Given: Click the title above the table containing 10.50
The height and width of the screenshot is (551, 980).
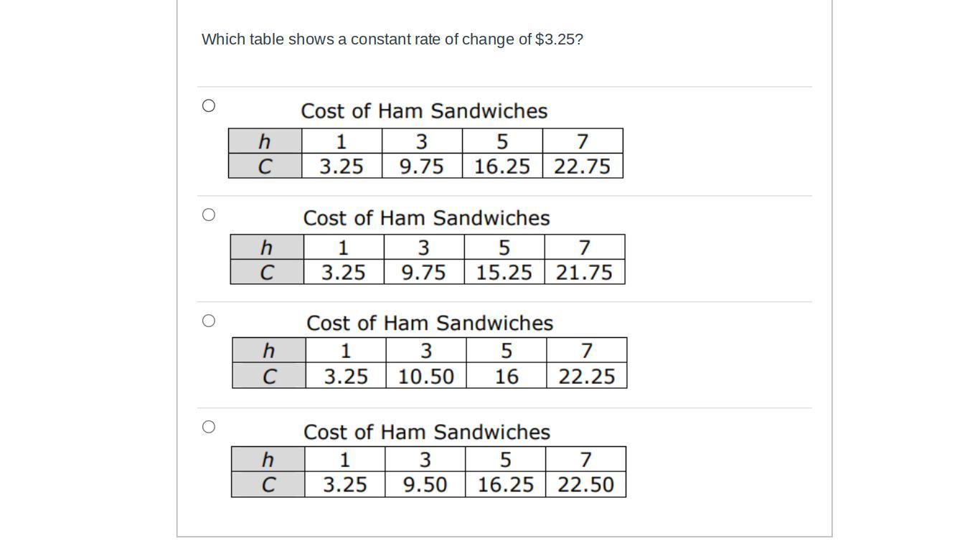Looking at the screenshot, I should [430, 324].
